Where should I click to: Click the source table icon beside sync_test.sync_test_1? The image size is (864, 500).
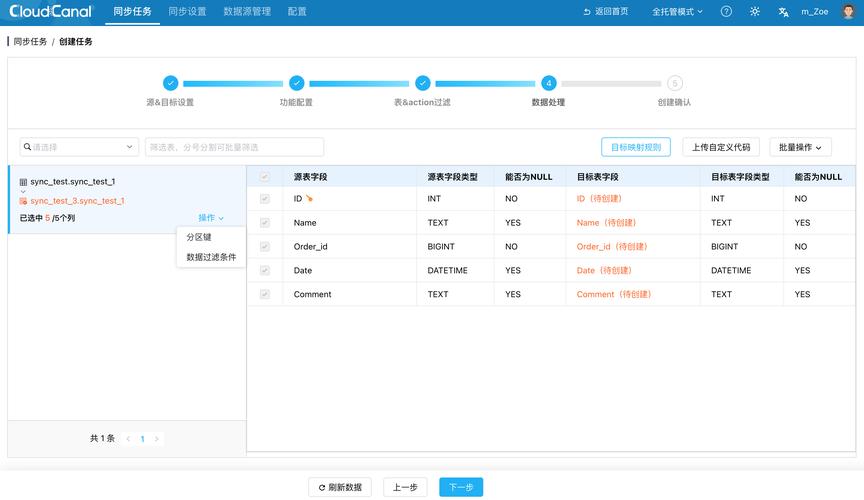tap(23, 182)
